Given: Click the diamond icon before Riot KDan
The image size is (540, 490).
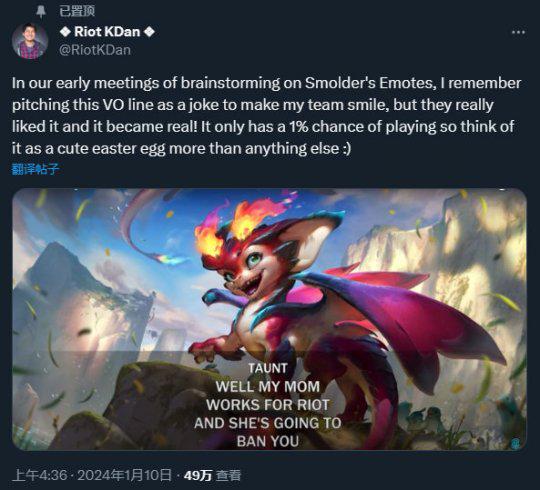Looking at the screenshot, I should pyautogui.click(x=65, y=32).
